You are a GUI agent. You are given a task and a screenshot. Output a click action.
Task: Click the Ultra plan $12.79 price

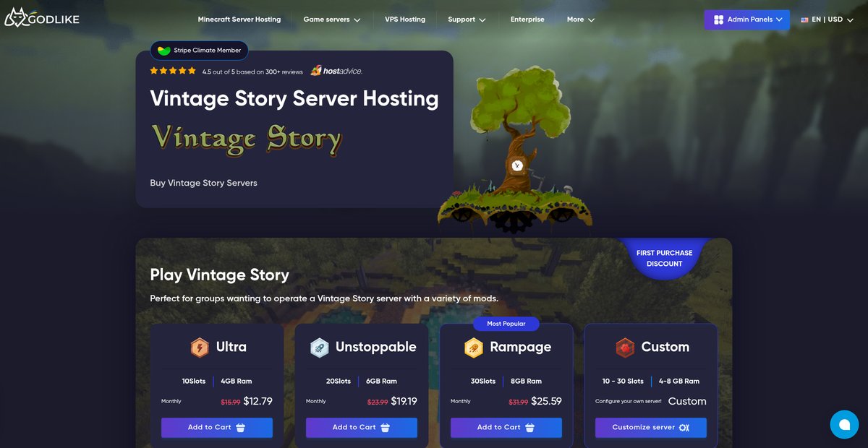(258, 401)
